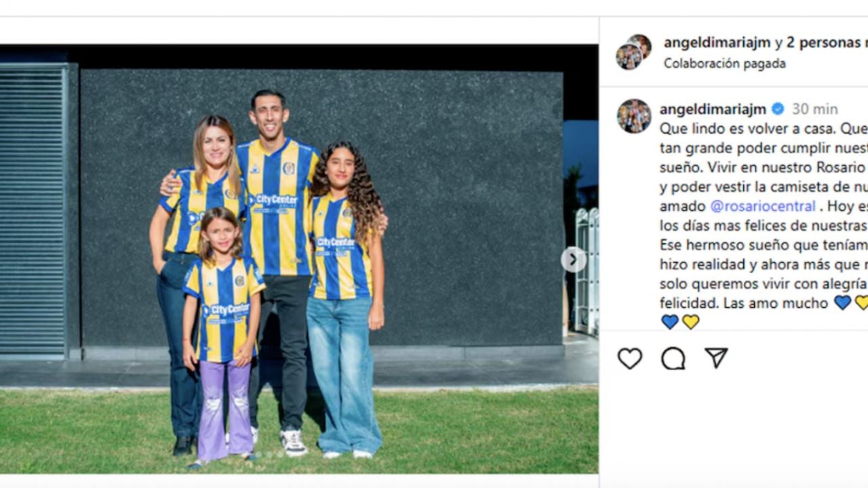The image size is (868, 488).
Task: Open the avatar beside the caption username
Action: [x=633, y=116]
